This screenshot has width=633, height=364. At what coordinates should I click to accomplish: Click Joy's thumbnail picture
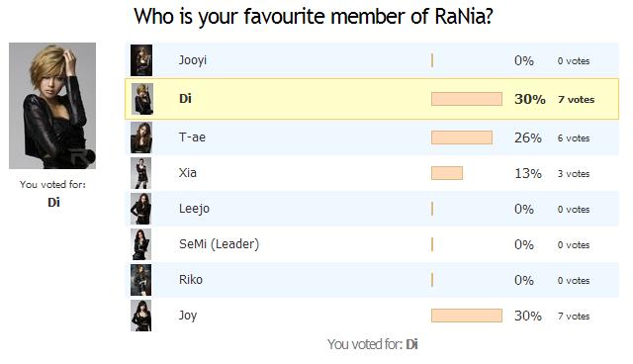[140, 316]
